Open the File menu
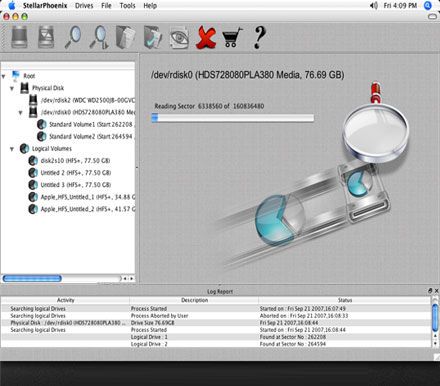The image size is (440, 386). (x=106, y=6)
